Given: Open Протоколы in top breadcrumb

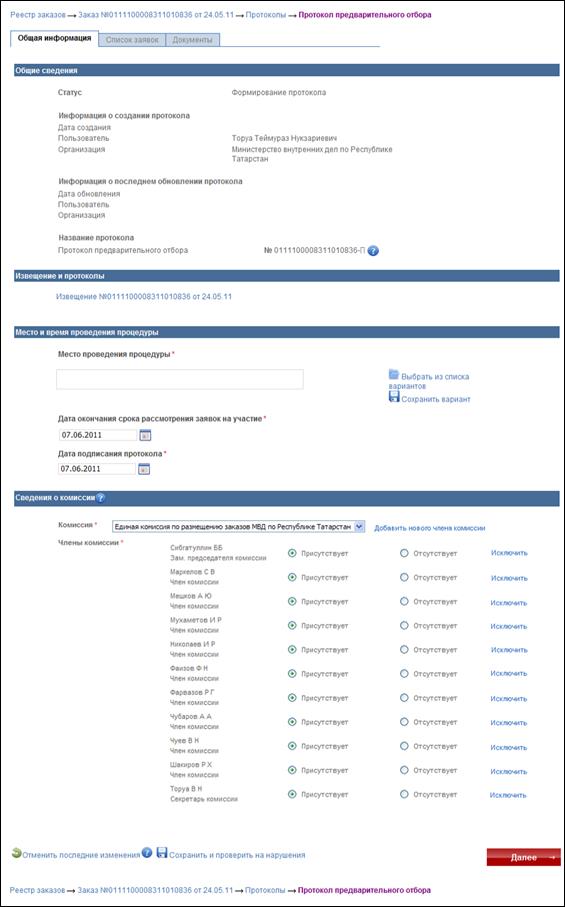Looking at the screenshot, I should 265,15.
